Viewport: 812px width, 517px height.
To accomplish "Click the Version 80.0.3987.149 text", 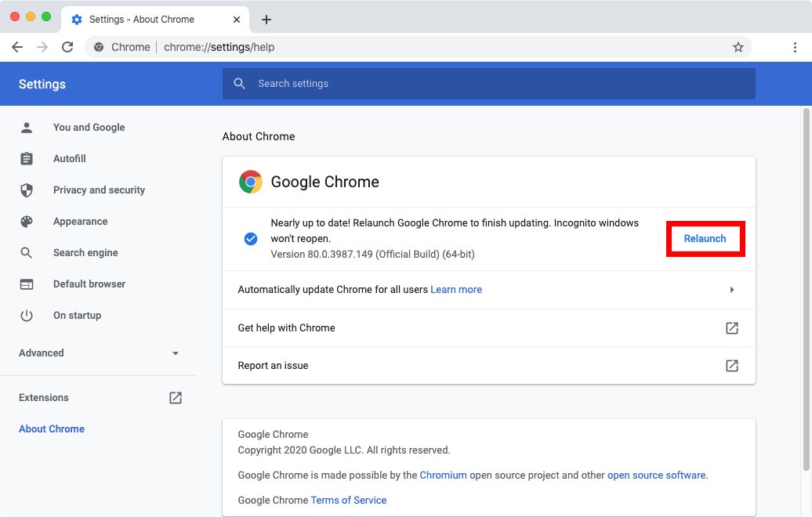I will pyautogui.click(x=373, y=254).
